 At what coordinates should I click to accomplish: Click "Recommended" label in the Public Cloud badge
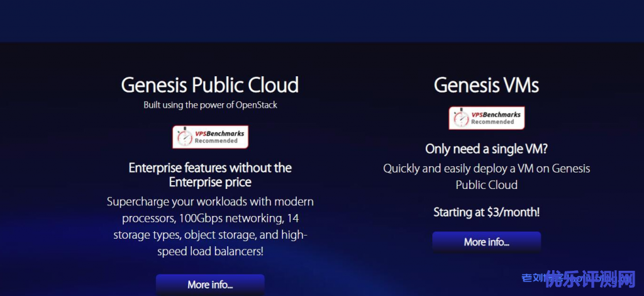(x=216, y=141)
